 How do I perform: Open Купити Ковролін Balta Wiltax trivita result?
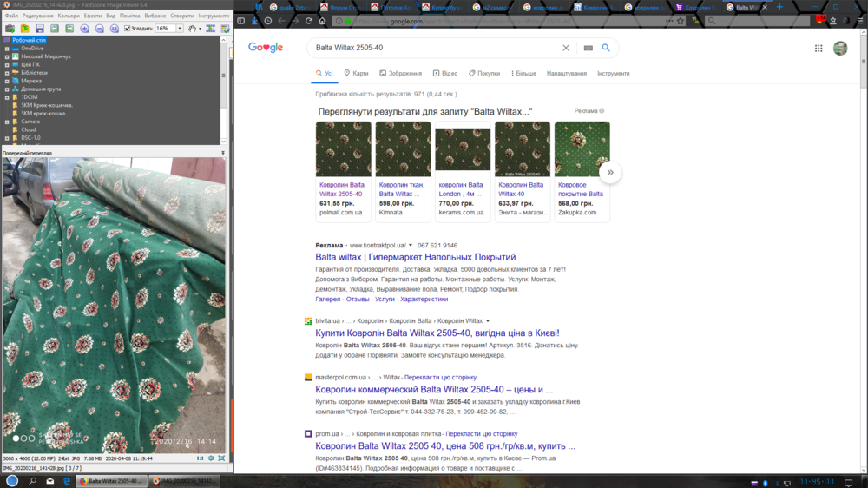tap(437, 333)
